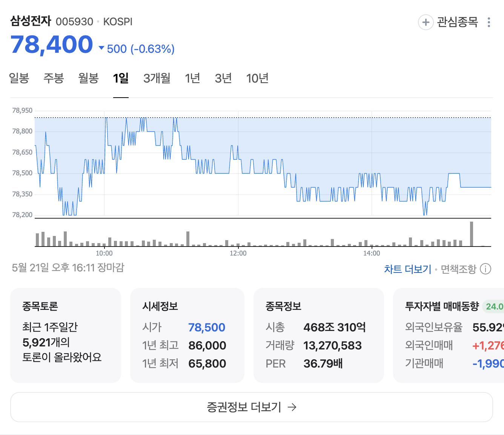The width and height of the screenshot is (504, 435).
Task: Select the 3개월 chart range tab
Action: click(157, 78)
